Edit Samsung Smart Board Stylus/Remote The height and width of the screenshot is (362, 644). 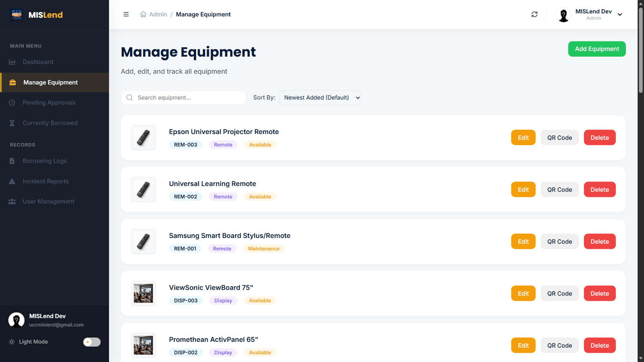pyautogui.click(x=523, y=241)
